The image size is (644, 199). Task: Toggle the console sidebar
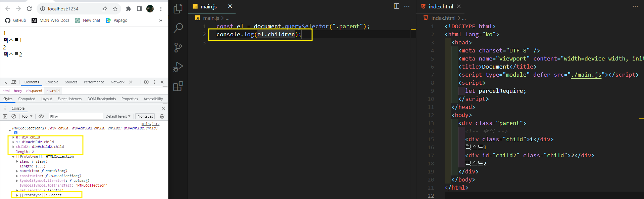pos(5,116)
